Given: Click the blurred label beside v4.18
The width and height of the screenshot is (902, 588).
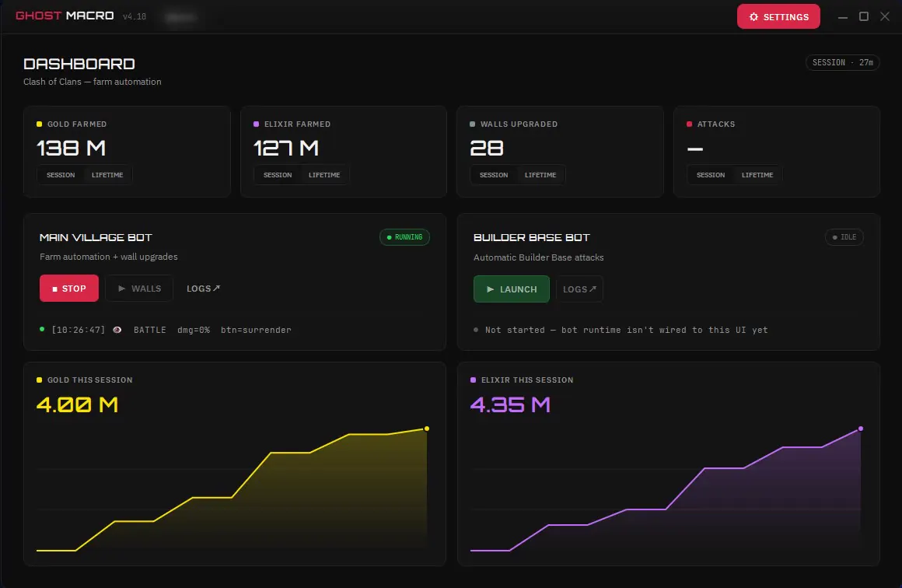Looking at the screenshot, I should coord(180,17).
